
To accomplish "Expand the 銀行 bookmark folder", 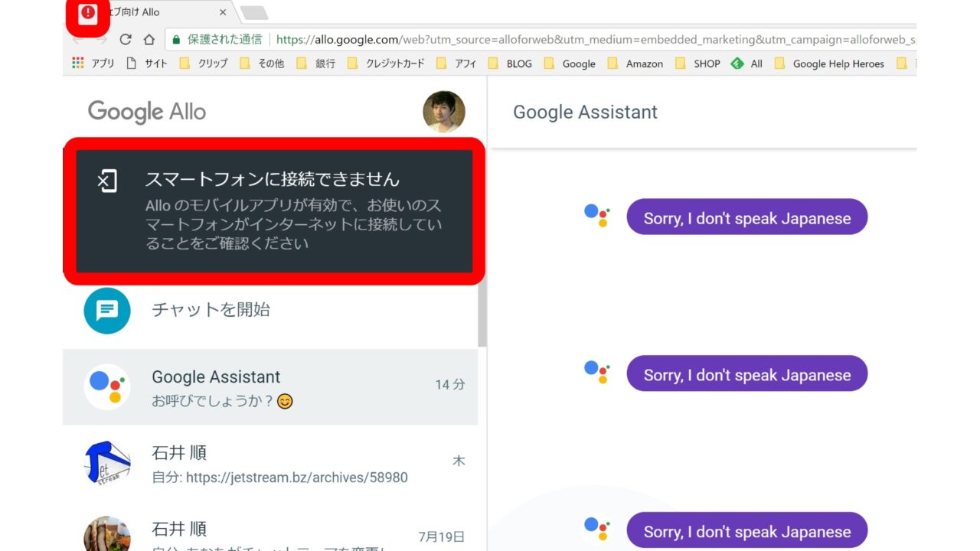I will (316, 64).
